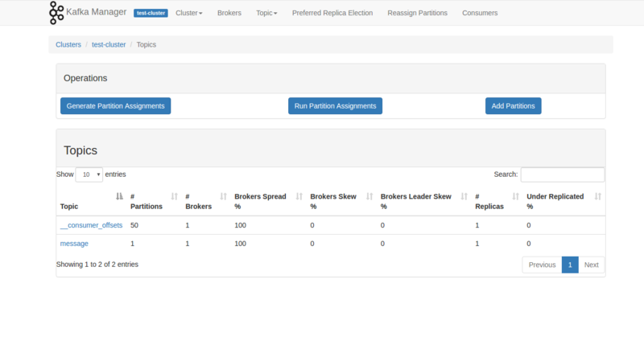Sort table by Topic column icon
The image size is (644, 341).
click(x=119, y=196)
